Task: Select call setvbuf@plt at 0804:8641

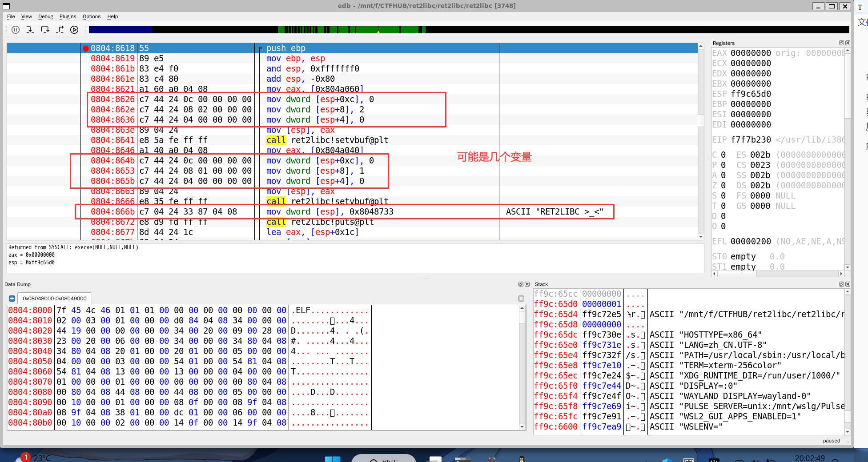Action: point(352,140)
